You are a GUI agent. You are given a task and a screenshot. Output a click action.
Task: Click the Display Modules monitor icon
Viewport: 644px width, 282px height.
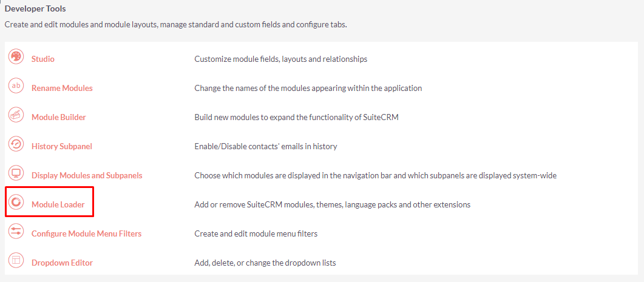tap(16, 173)
